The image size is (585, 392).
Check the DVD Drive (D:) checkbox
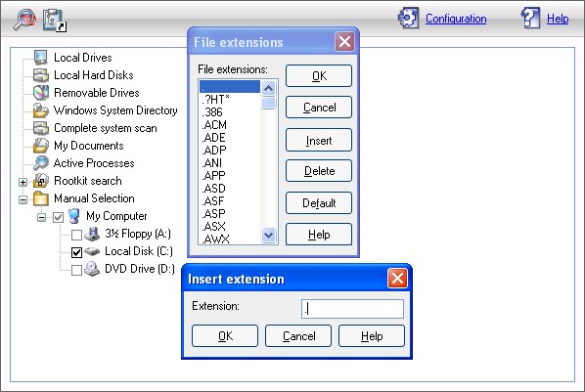coord(76,270)
